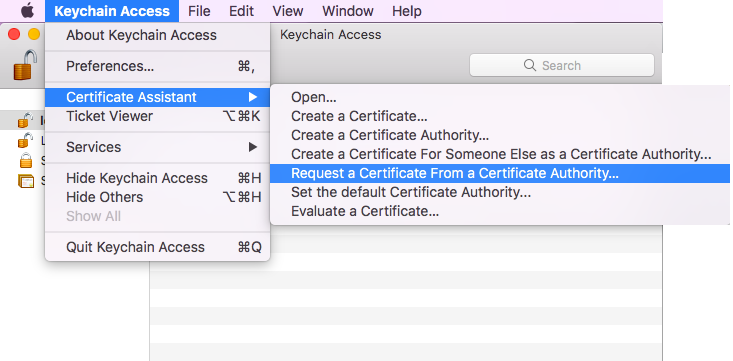Open Preferences… menu entry

coord(158,66)
